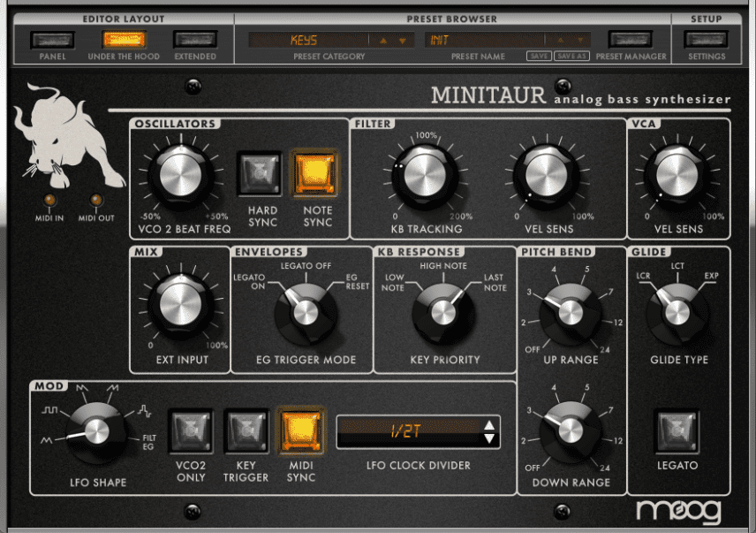Select the triangle wave LFO shape icon
Image resolution: width=756 pixels, height=533 pixels.
[x=47, y=440]
